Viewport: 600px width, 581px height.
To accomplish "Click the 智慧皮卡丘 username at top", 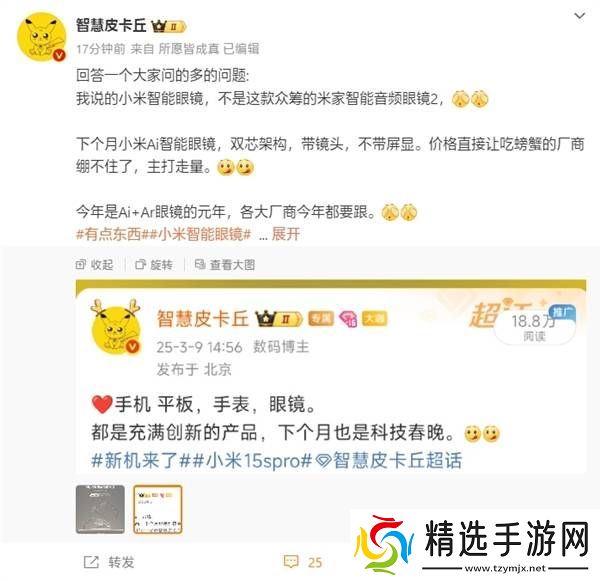I will click(111, 25).
